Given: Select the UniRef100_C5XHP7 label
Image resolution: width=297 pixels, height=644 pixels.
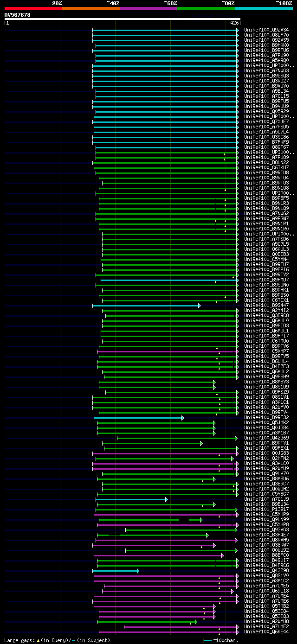Looking at the screenshot, I should (x=267, y=351).
